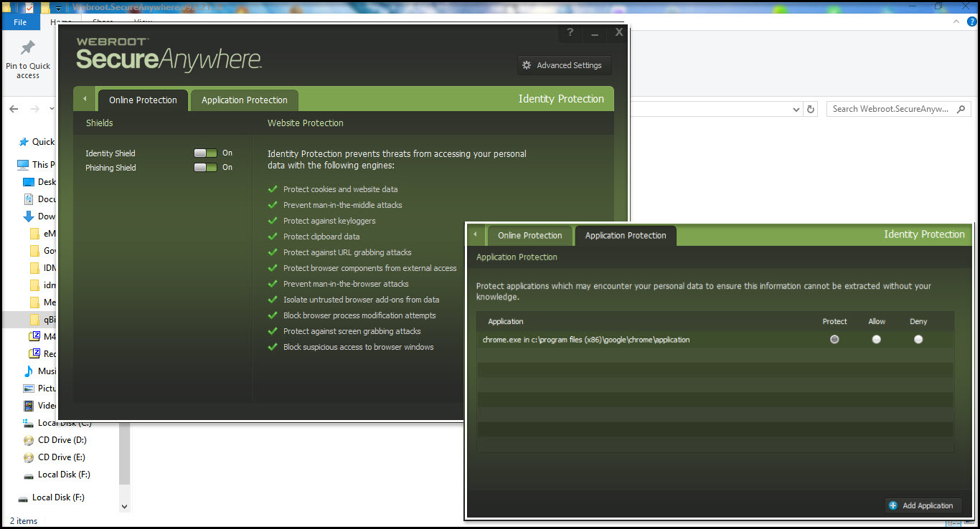Screen dimensions: 980x529
Task: Click Explorer forward navigation arrow
Action: point(35,109)
